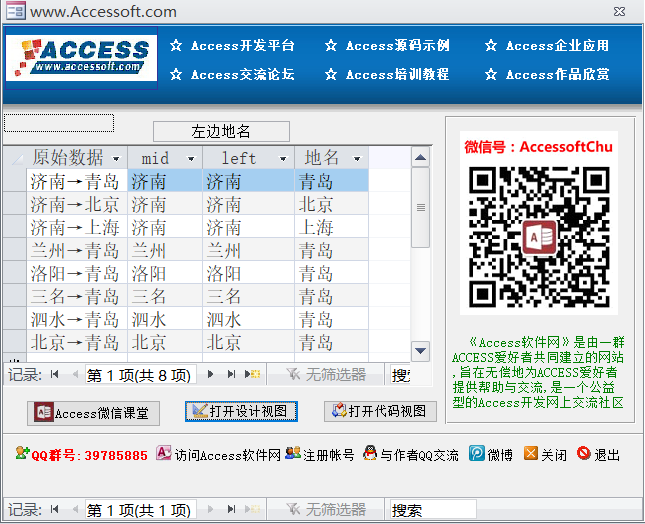The image size is (645, 524).
Task: Go to last record in main navigator
Action: pyautogui.click(x=231, y=509)
